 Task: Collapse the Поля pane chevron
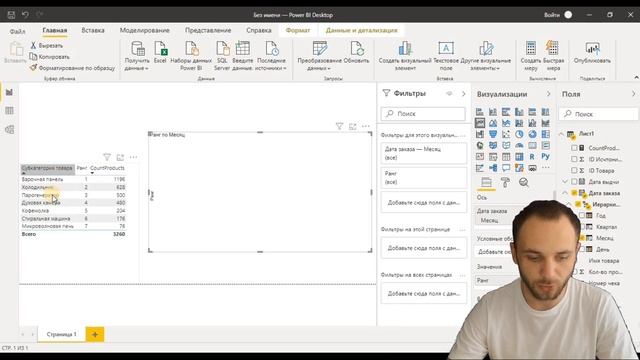pyautogui.click(x=633, y=94)
